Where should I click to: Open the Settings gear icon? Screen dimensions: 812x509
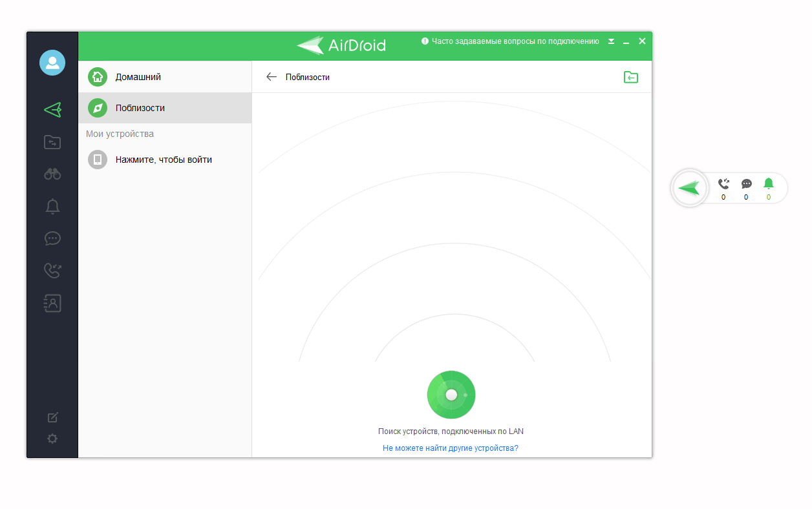[x=52, y=439]
